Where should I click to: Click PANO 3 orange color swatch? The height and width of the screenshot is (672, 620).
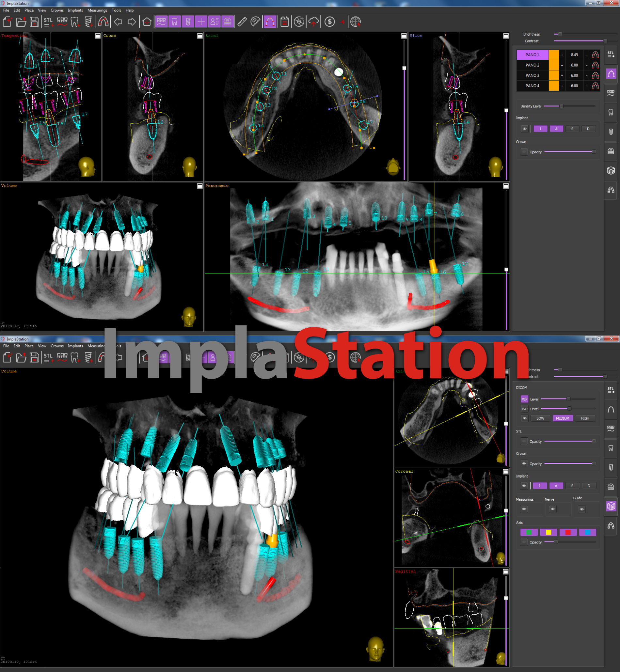point(554,75)
